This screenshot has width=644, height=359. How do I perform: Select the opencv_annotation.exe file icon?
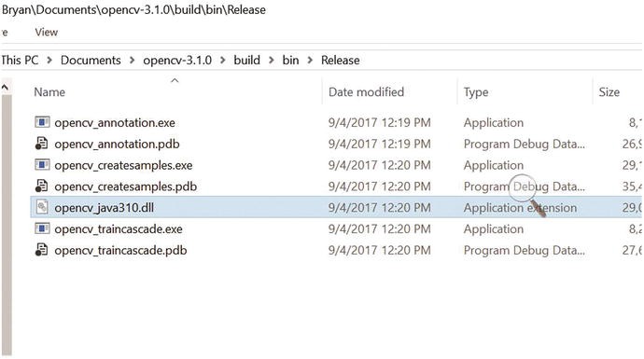42,122
